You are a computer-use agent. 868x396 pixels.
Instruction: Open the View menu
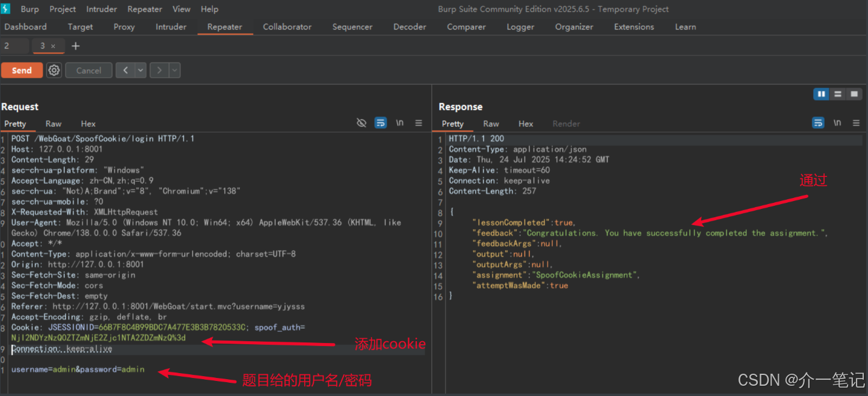click(181, 9)
